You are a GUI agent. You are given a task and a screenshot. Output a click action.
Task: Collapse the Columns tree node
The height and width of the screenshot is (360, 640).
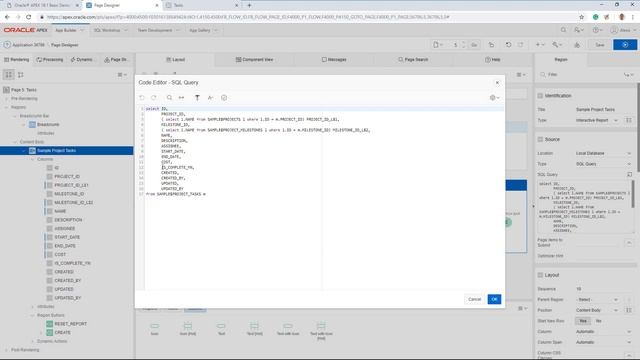tap(33, 159)
